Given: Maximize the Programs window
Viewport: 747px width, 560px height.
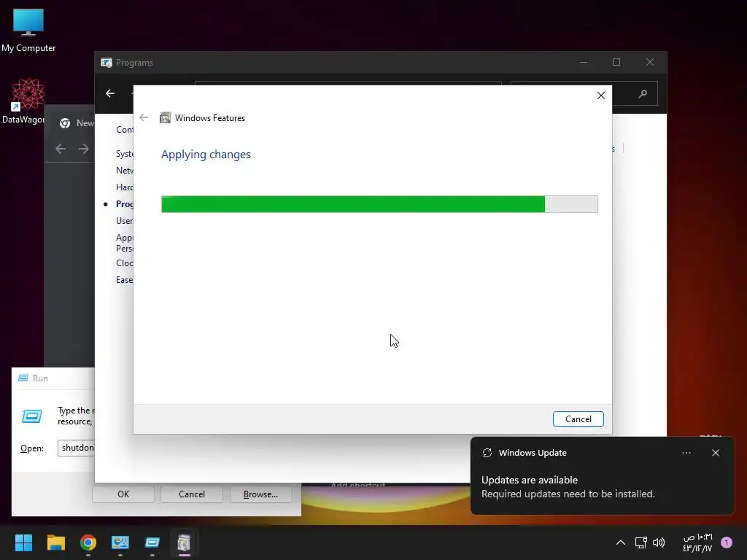Looking at the screenshot, I should click(616, 63).
